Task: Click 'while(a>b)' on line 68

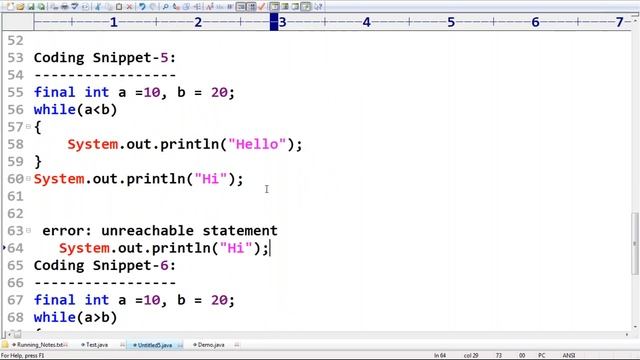Action: pyautogui.click(x=76, y=317)
